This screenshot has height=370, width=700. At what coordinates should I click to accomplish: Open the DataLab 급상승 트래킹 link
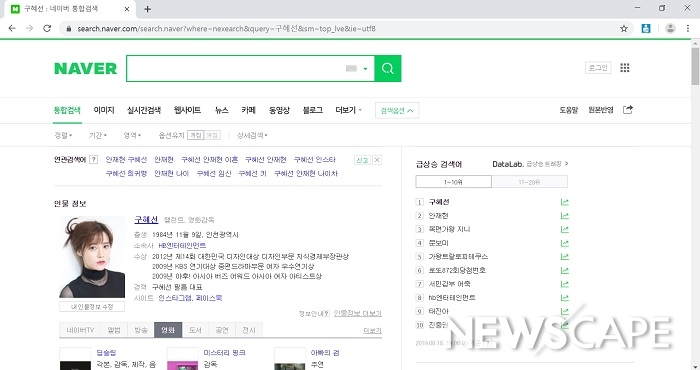[530, 164]
